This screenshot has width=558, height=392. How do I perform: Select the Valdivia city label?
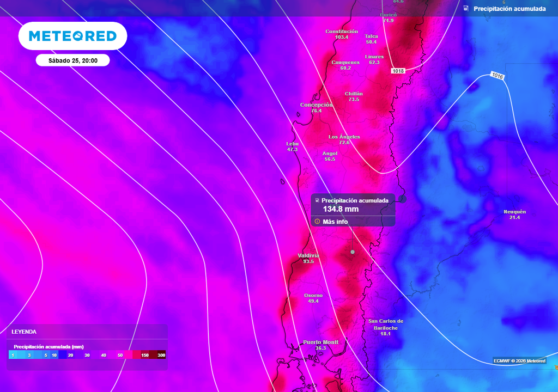[x=308, y=258]
